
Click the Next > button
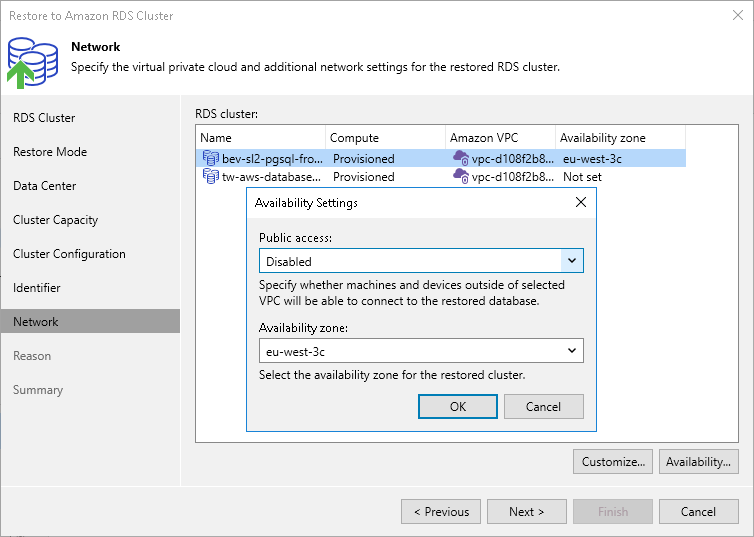point(526,512)
